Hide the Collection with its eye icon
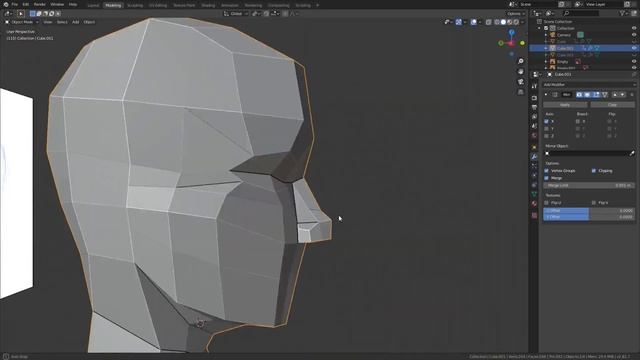 [x=634, y=28]
